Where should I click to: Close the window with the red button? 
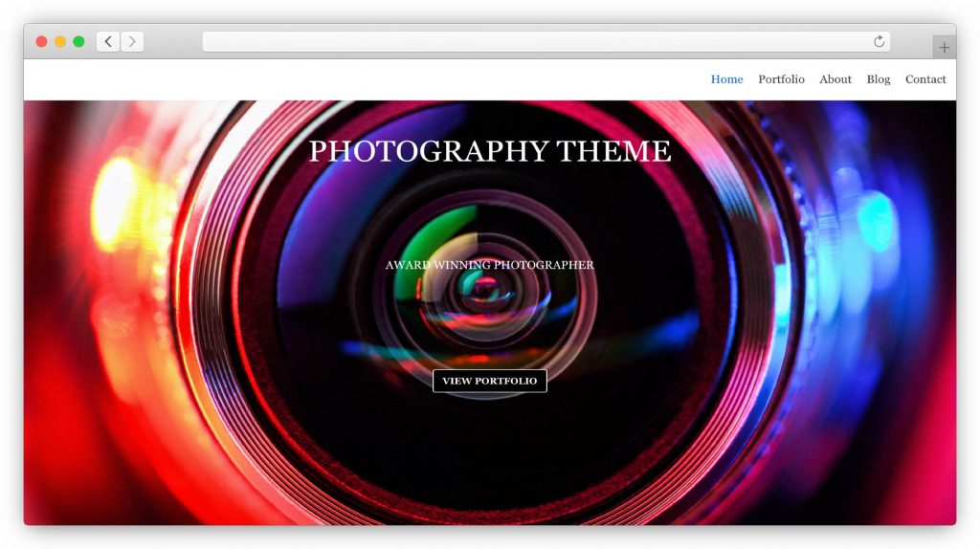tap(41, 42)
